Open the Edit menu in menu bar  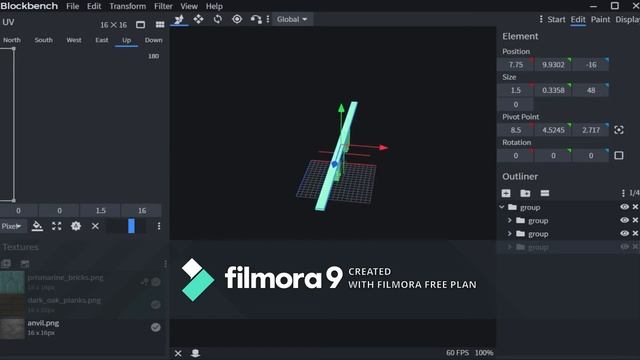tap(94, 6)
